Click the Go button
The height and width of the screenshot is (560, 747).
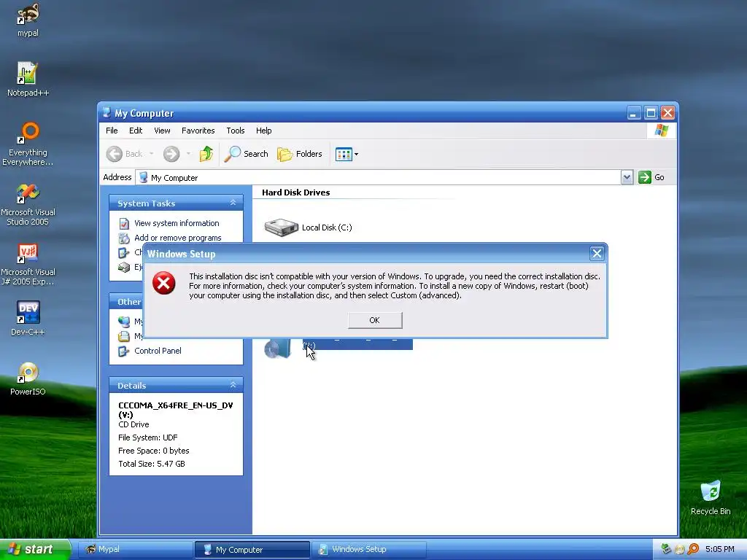[651, 177]
